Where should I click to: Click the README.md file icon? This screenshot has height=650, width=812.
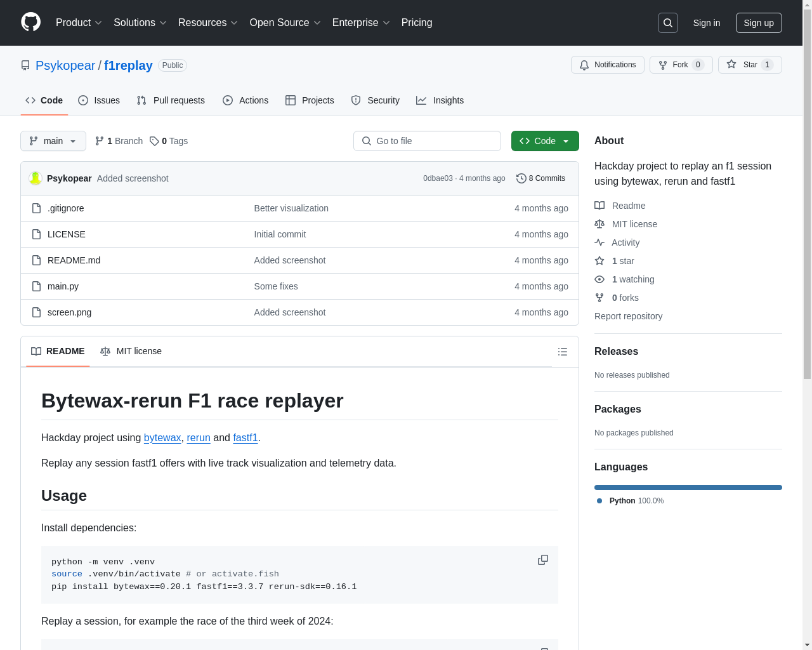click(37, 260)
